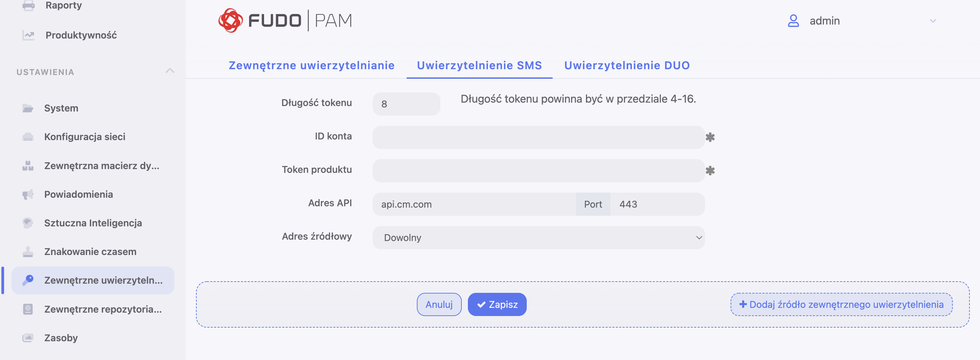Switch to Zewnętrzne uwierzytelnianie tab
The width and height of the screenshot is (980, 360).
point(311,65)
